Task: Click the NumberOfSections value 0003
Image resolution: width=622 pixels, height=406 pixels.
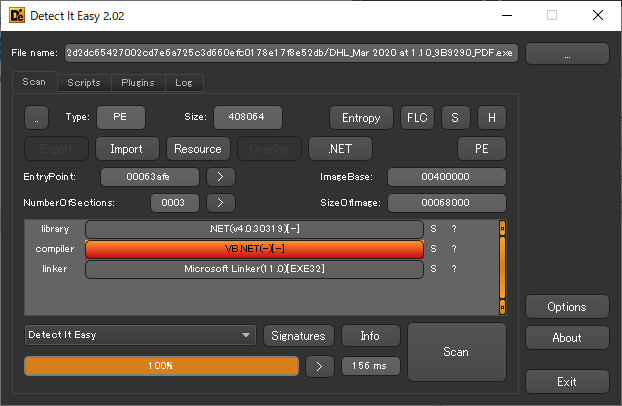Action: 175,203
